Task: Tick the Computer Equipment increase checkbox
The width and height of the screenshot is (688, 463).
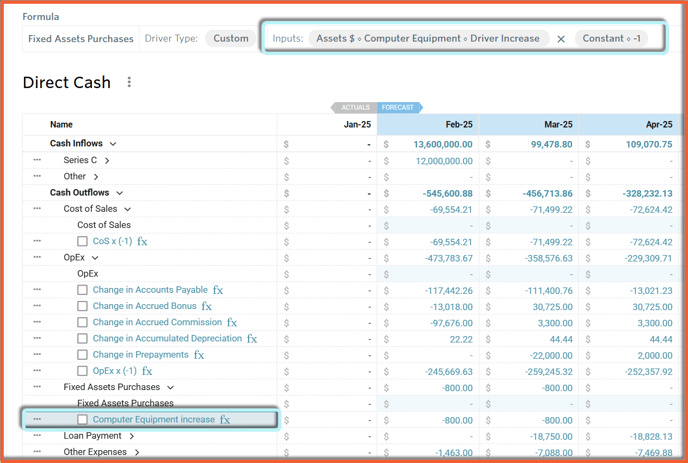Action: (x=82, y=420)
